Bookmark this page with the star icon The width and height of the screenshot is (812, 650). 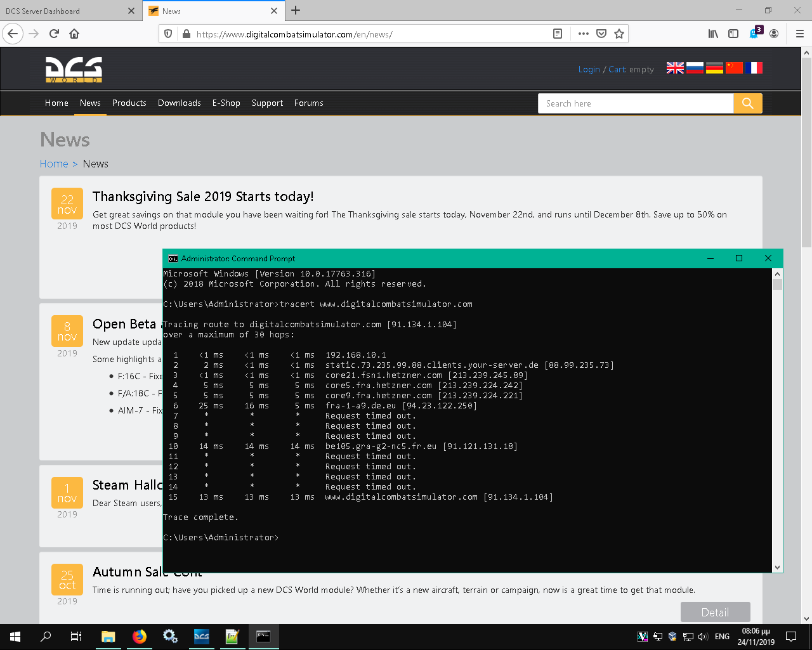tap(619, 34)
